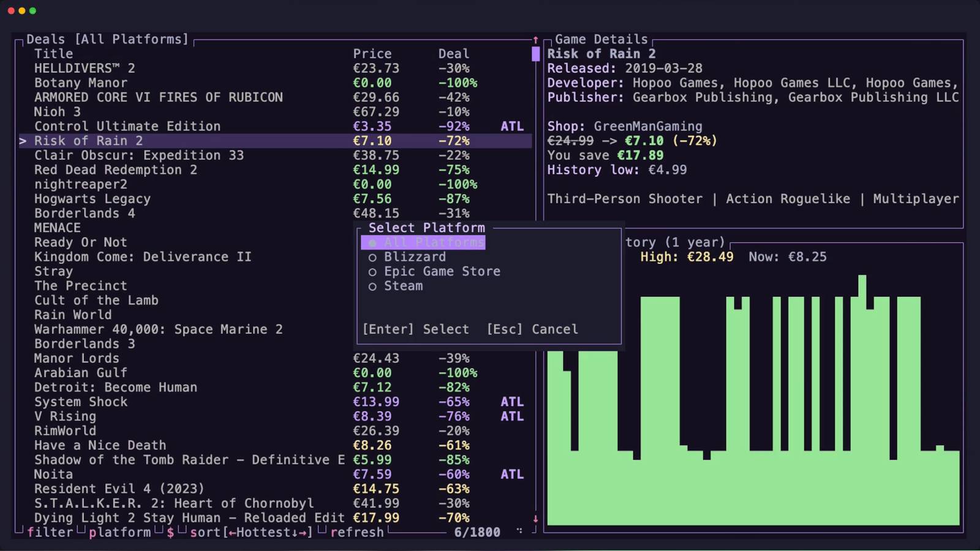This screenshot has width=980, height=551.
Task: Dismiss the dialog via [Esc] Cancel
Action: coord(532,329)
